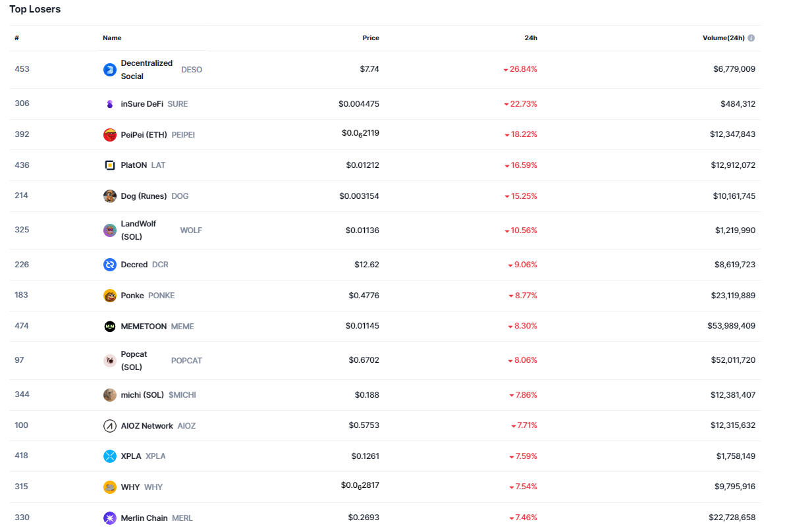Open the MEMETOON coin page link

tap(144, 327)
